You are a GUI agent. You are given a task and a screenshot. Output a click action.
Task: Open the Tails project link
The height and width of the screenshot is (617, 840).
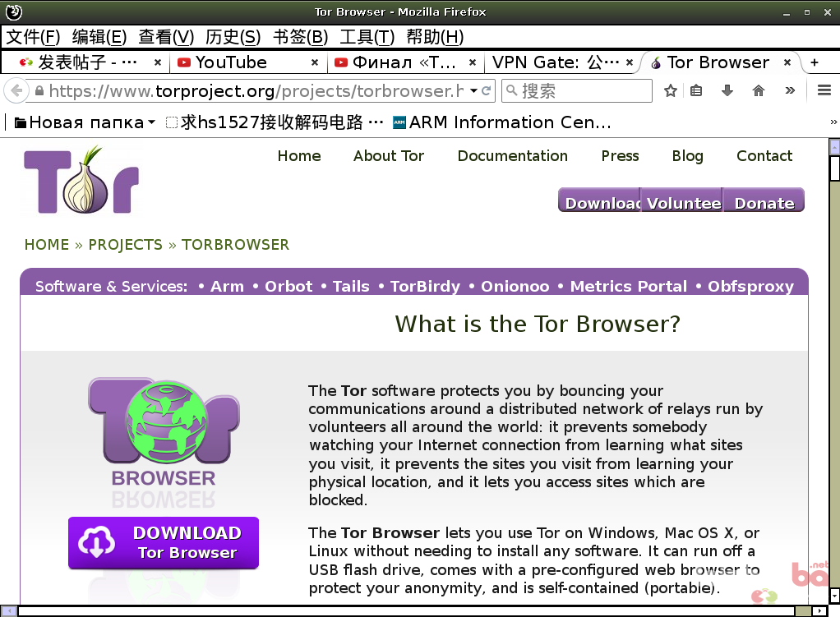coord(351,287)
